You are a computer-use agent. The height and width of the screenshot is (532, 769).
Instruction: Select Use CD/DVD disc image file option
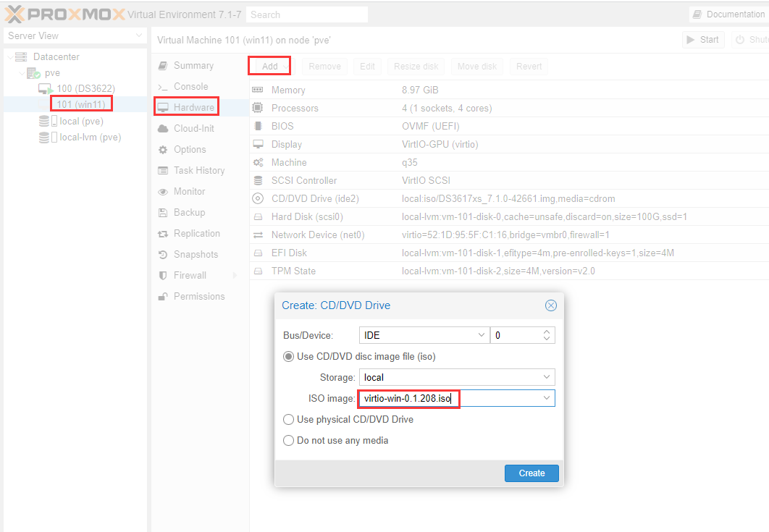[289, 357]
